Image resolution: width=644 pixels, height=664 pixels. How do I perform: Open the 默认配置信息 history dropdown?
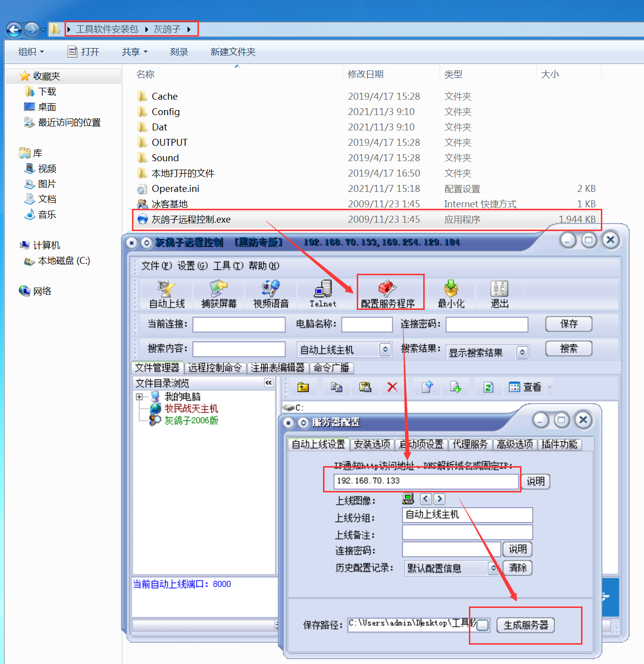(493, 568)
